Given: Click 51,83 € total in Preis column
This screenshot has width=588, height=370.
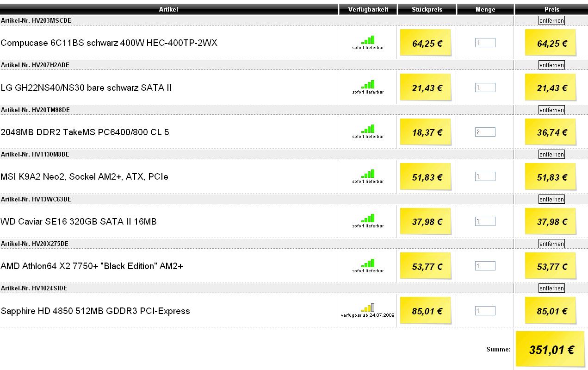Looking at the screenshot, I should point(551,176).
